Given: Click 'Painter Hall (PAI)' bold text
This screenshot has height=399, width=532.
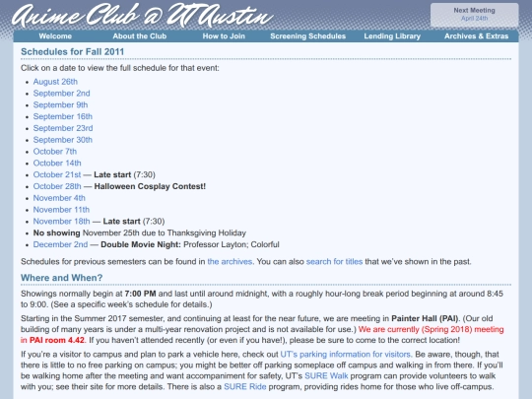Looking at the screenshot, I should (x=425, y=318).
